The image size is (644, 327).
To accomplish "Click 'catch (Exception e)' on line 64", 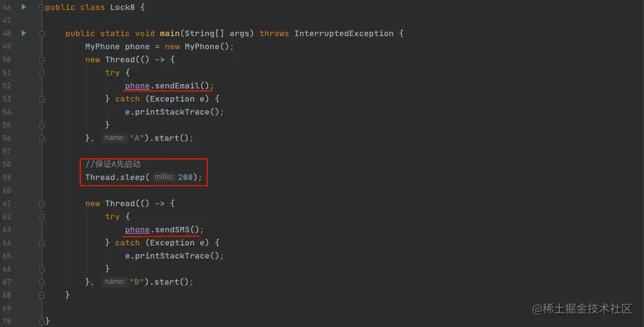I will [x=162, y=243].
